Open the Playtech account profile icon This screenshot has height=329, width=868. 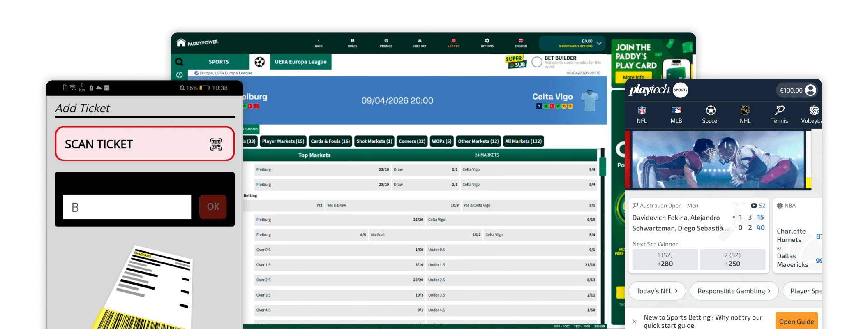[x=810, y=90]
